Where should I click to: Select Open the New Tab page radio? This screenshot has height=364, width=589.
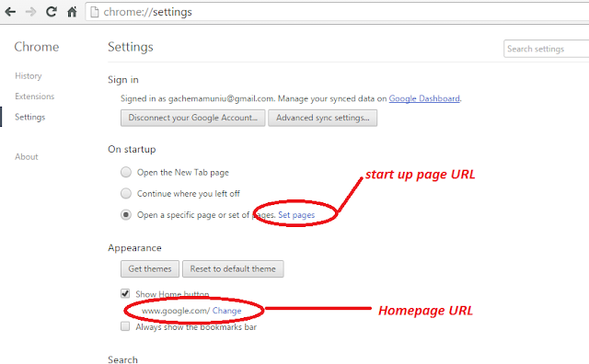126,172
